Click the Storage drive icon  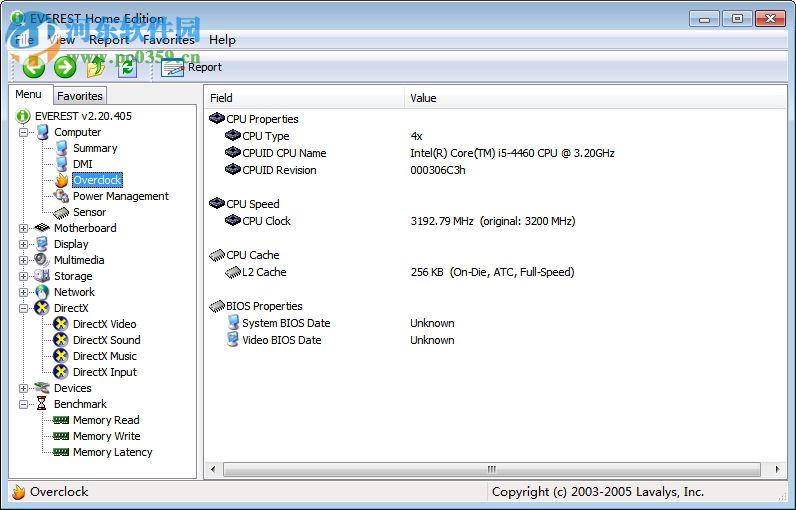click(42, 276)
